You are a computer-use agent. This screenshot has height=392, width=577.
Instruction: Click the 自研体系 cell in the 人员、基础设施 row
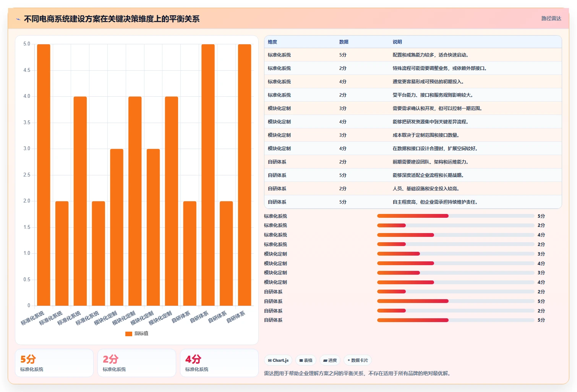277,189
